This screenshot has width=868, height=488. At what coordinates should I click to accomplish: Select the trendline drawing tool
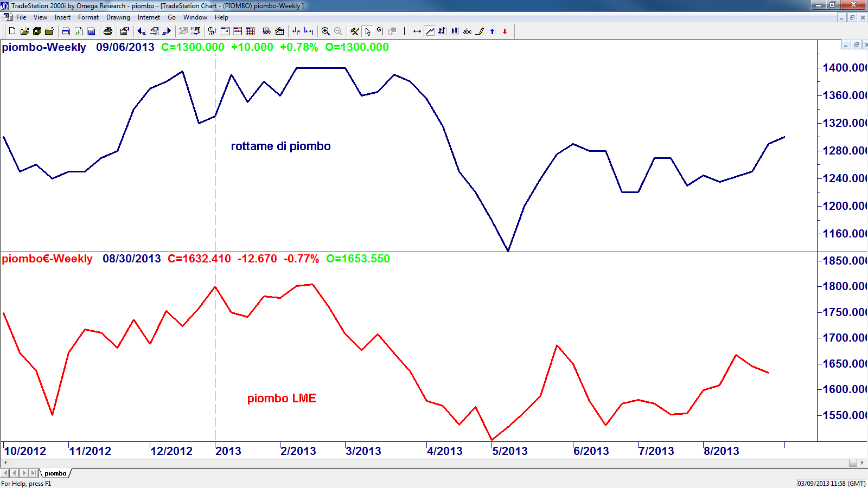click(x=430, y=31)
